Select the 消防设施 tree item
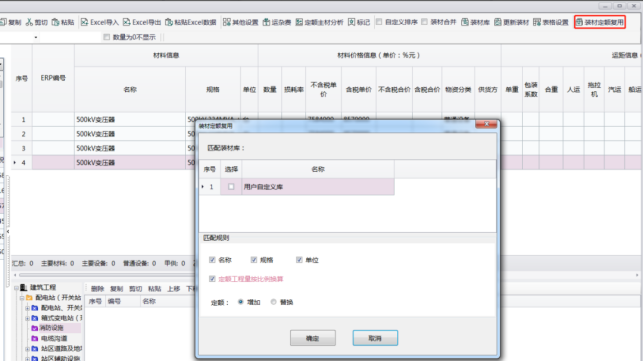Viewport: 643px width, 361px height. [51, 328]
